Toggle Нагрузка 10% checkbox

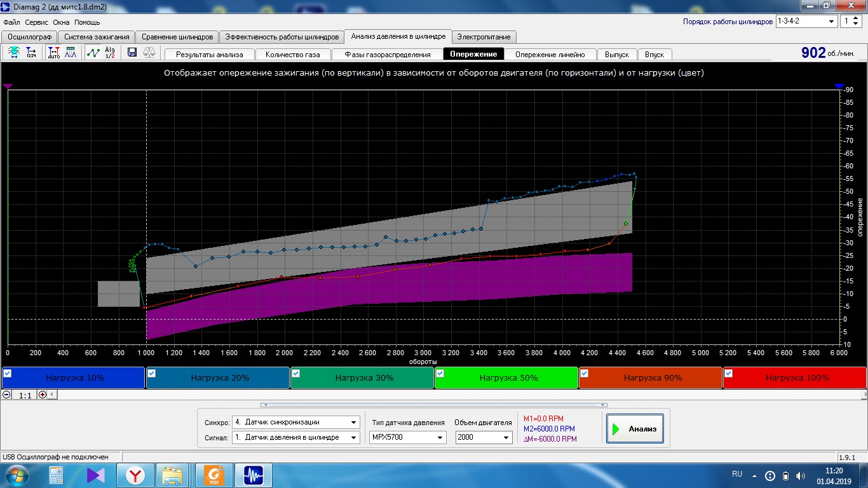8,374
